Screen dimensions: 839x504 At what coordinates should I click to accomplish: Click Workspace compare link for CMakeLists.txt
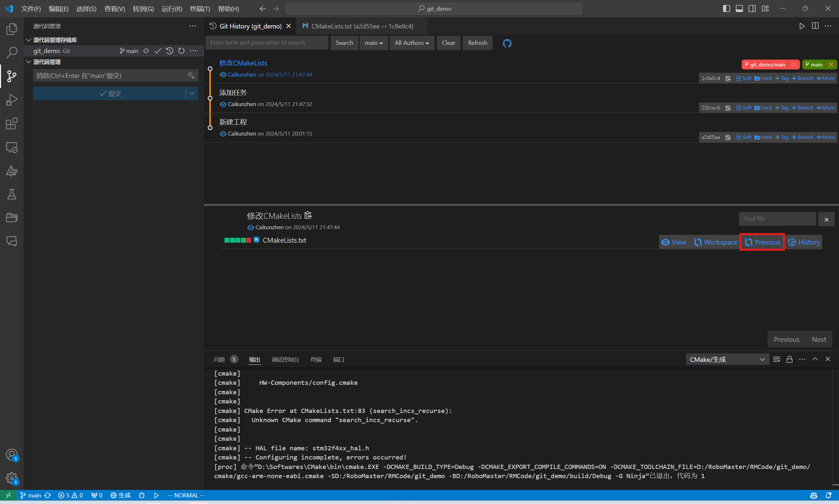tap(716, 242)
